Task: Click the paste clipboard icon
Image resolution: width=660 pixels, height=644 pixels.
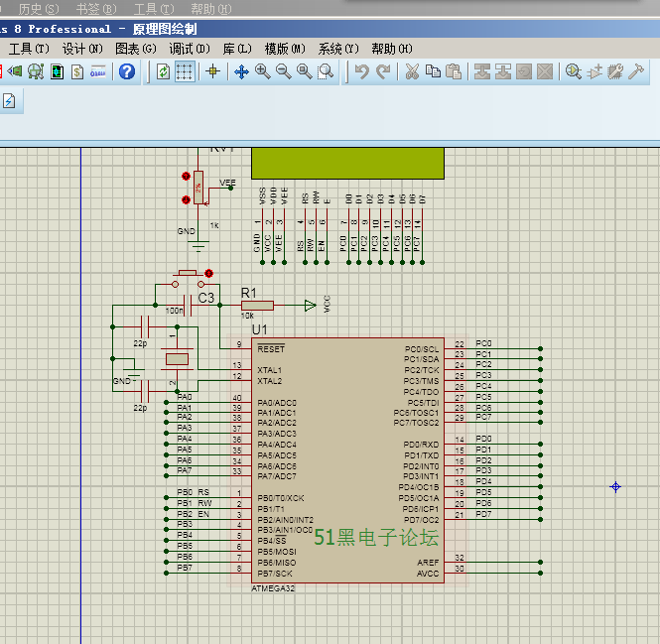Action: (454, 71)
